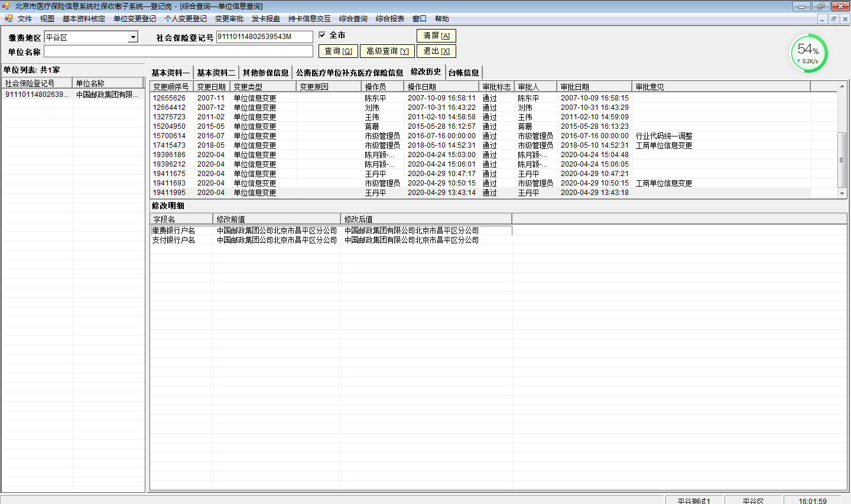
Task: Click the 单位名称 input field
Action: click(x=178, y=51)
